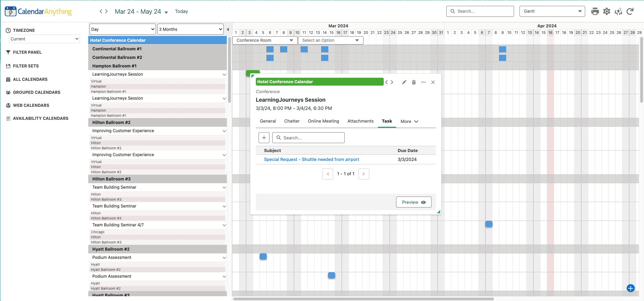Click the blue floating add event button
Viewport: 644px width, 301px height.
coord(631,288)
